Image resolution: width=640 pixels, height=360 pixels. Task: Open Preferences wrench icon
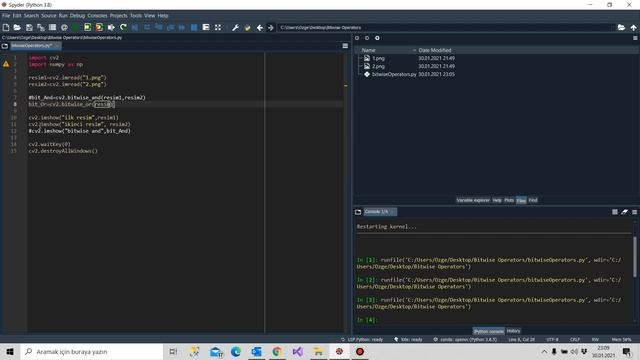236,27
